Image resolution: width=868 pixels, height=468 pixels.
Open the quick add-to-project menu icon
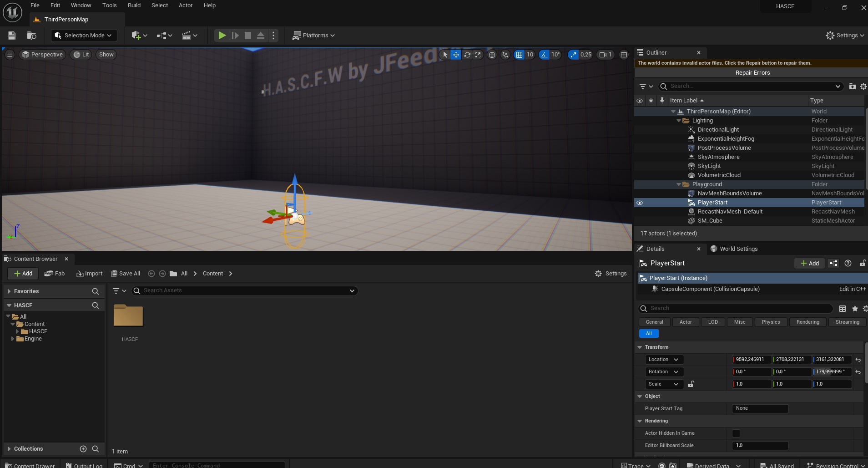(x=139, y=36)
